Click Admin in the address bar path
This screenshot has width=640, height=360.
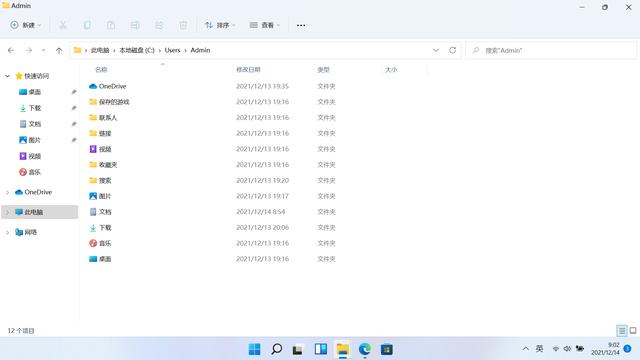coord(200,50)
